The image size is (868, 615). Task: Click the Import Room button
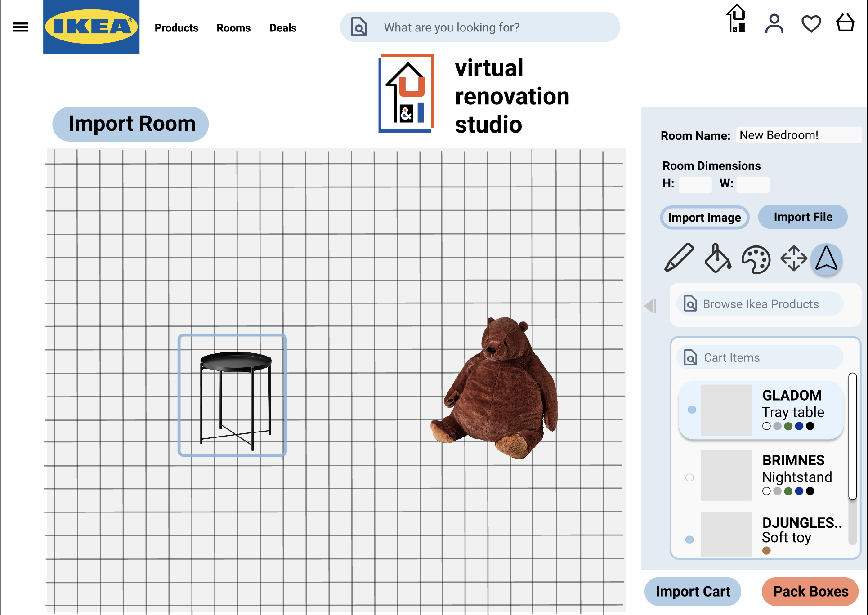coord(130,124)
